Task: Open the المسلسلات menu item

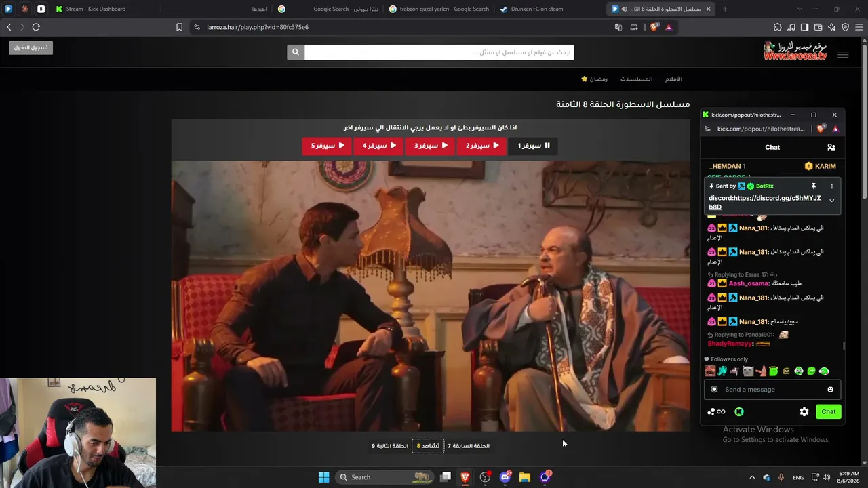Action: (636, 79)
